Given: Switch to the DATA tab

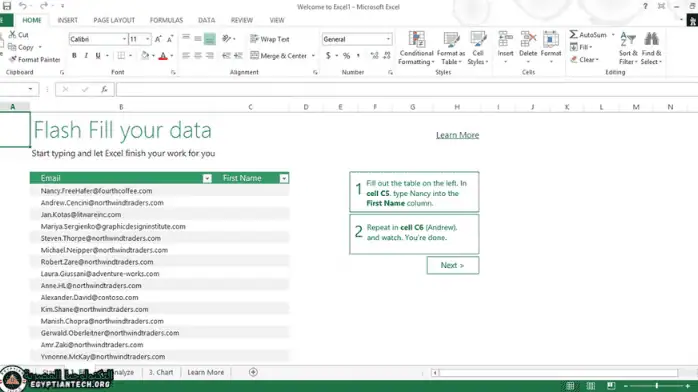Looking at the screenshot, I should point(206,20).
